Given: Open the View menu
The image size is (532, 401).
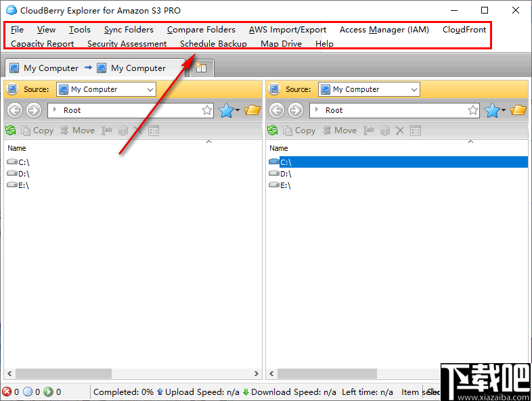Looking at the screenshot, I should pos(46,30).
